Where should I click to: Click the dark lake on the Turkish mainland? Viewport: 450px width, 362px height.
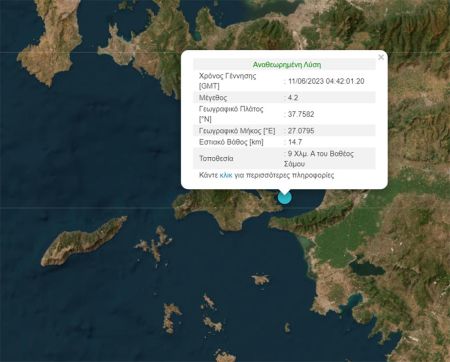pyautogui.click(x=367, y=268)
